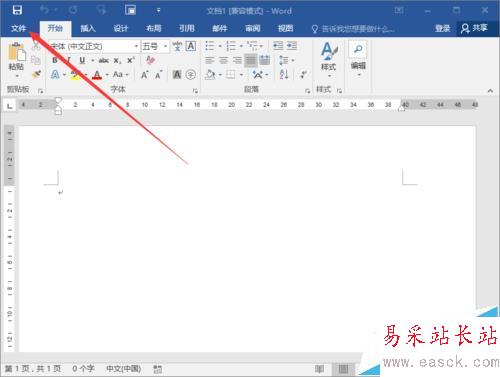Click the Copy icon below the scissors
The height and width of the screenshot is (377, 500).
click(36, 60)
